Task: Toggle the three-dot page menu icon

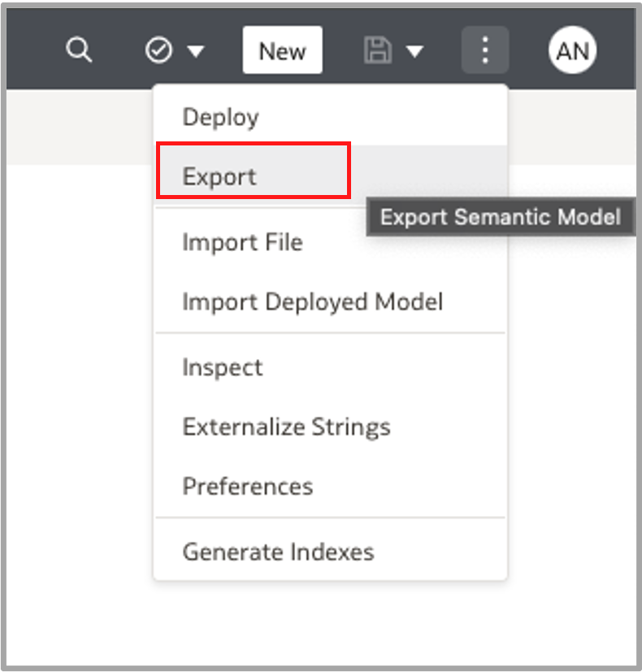Action: pyautogui.click(x=485, y=50)
